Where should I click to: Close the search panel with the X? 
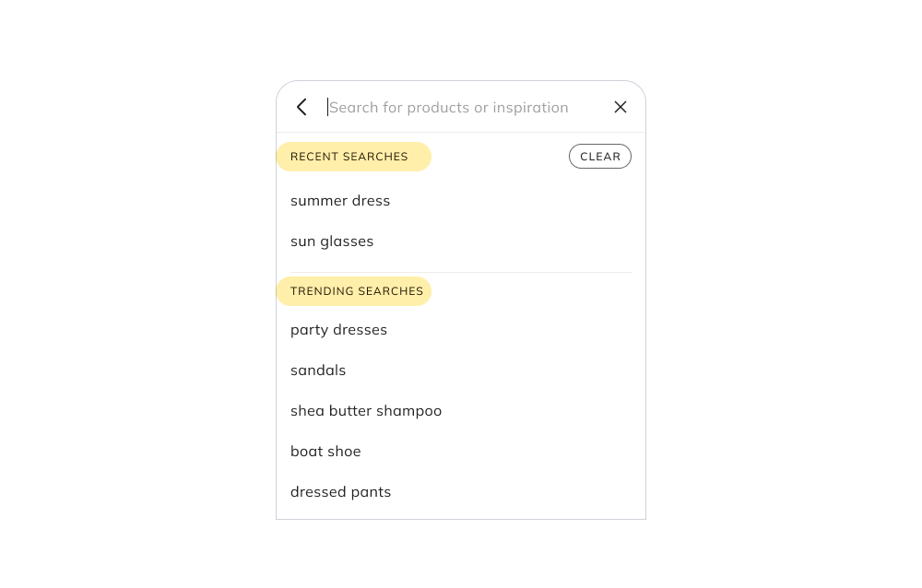pyautogui.click(x=621, y=108)
